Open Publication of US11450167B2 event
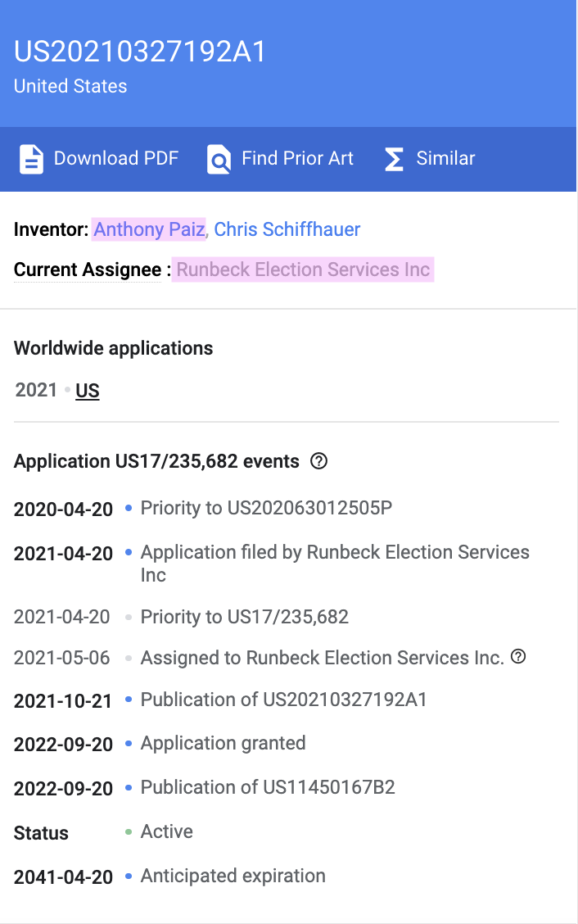Image resolution: width=578 pixels, height=924 pixels. point(268,787)
